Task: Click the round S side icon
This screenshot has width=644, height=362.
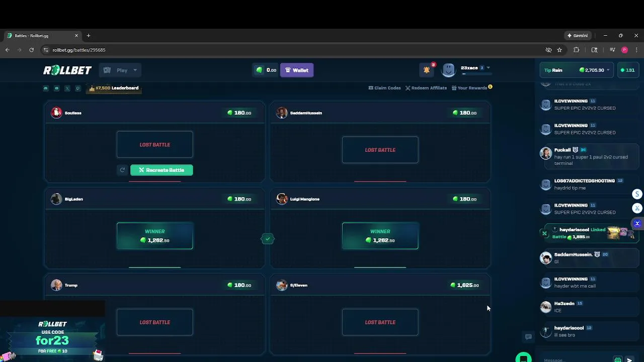Action: pos(637,194)
